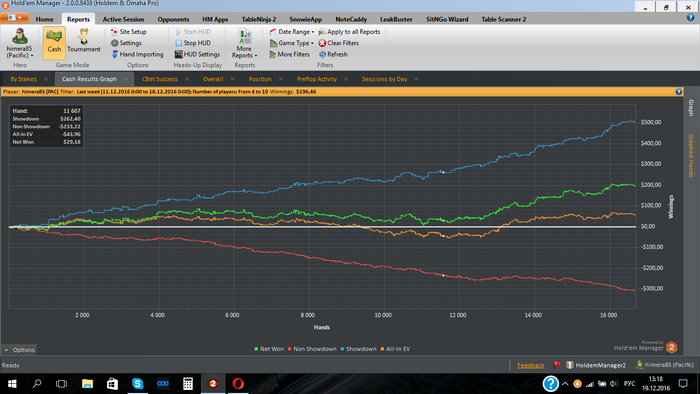Open the Home ribbon tab
This screenshot has height=394, width=700.
[x=44, y=19]
